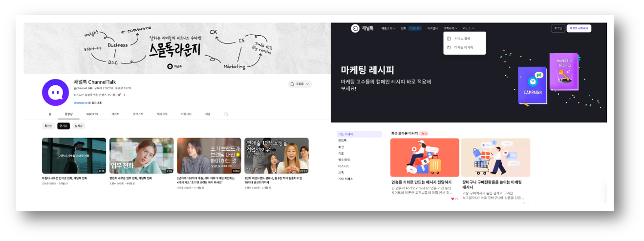Switch to the 동영상 tab
This screenshot has height=241, width=644.
68,114
